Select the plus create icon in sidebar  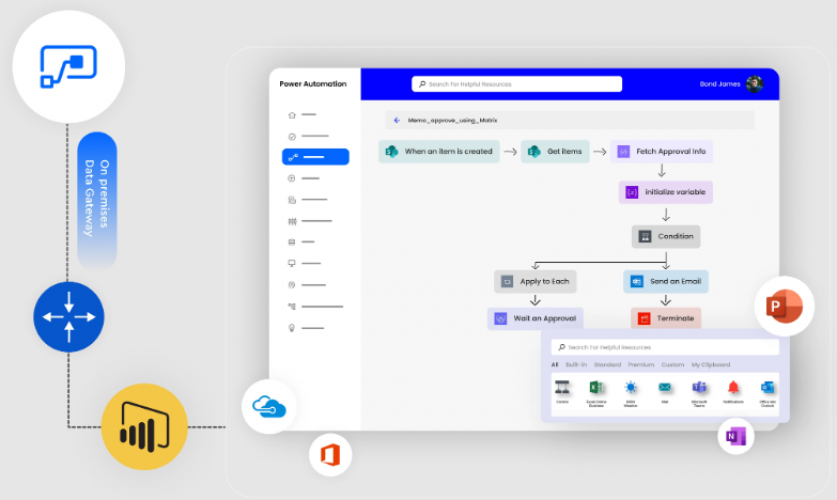tap(291, 178)
